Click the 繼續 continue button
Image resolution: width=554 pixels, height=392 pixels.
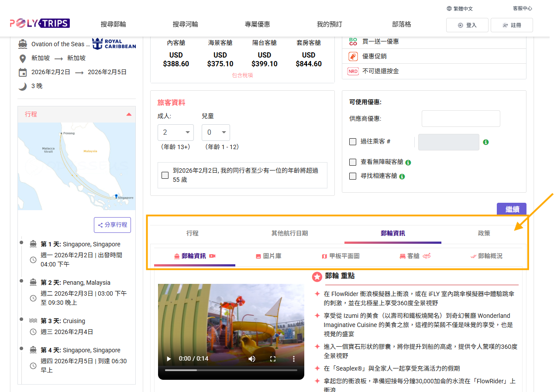click(512, 209)
